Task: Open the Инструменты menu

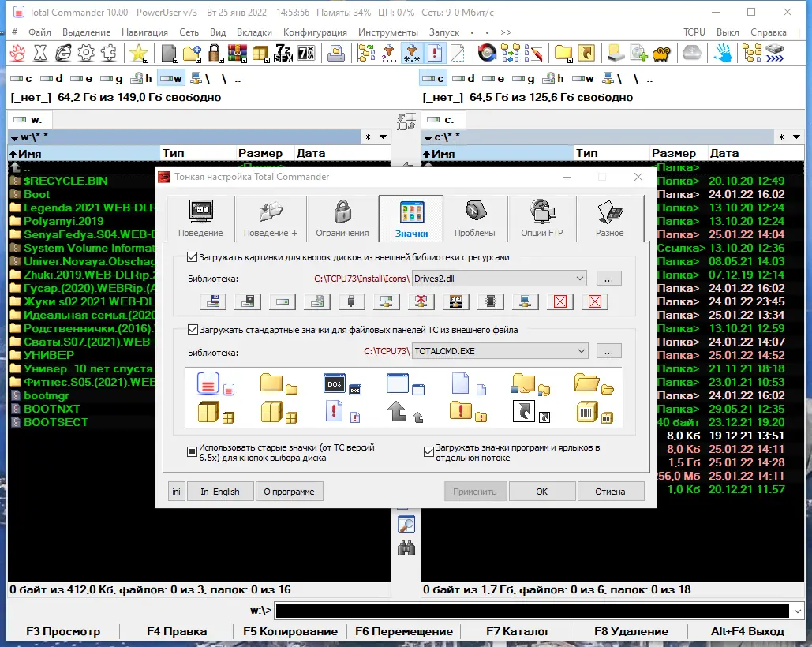Action: (388, 32)
